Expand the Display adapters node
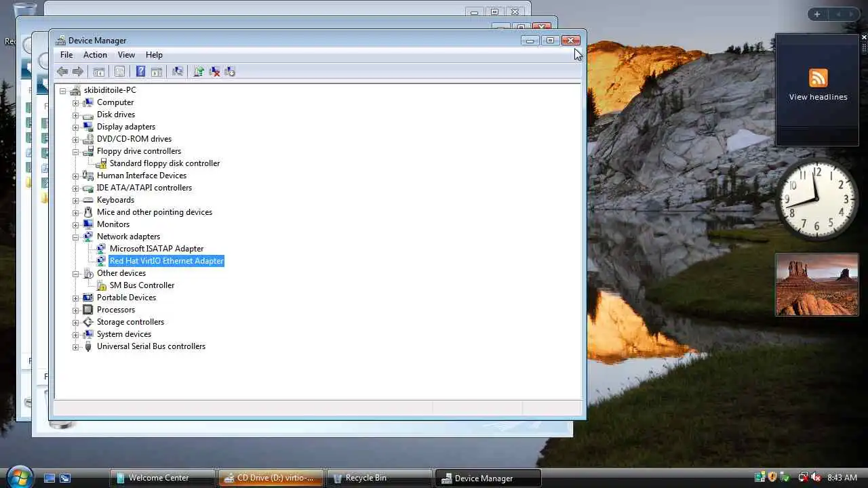This screenshot has height=488, width=868. pyautogui.click(x=76, y=127)
